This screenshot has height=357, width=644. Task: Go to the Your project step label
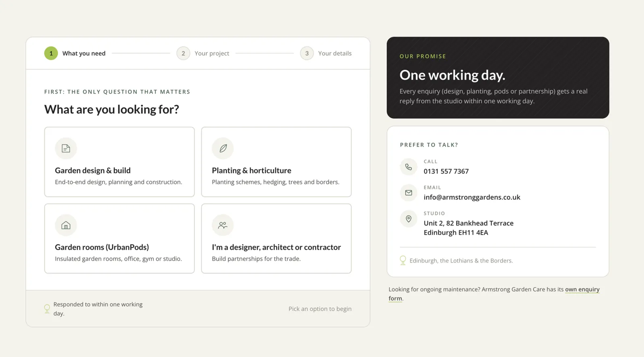tap(212, 53)
